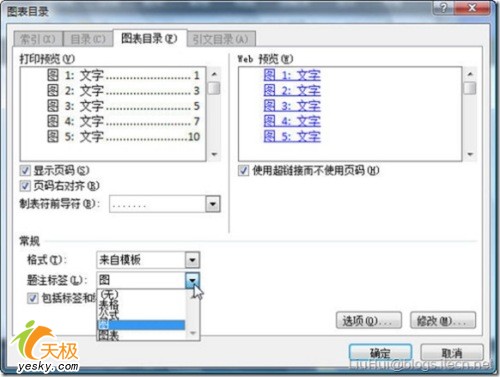This screenshot has width=500, height=377.
Task: Close the 图表目录 dialog
Action: pos(472,8)
